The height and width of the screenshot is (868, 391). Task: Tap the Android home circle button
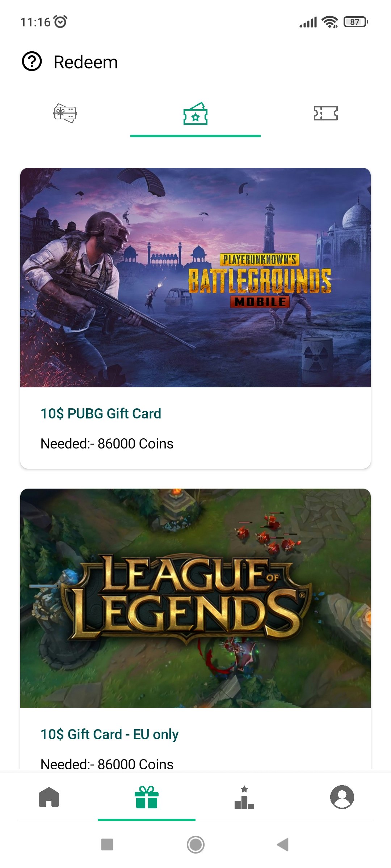click(195, 845)
